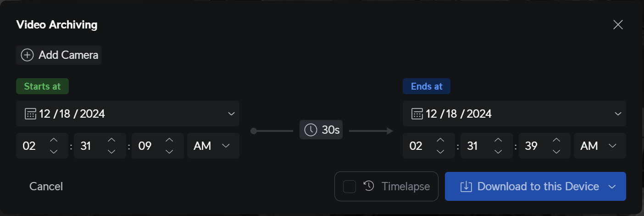Open the end time AM/PM selector
The height and width of the screenshot is (216, 644).
click(x=600, y=146)
